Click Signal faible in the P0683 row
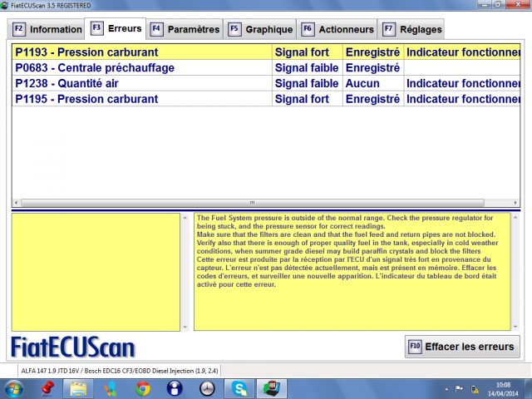The image size is (532, 399). [x=307, y=68]
